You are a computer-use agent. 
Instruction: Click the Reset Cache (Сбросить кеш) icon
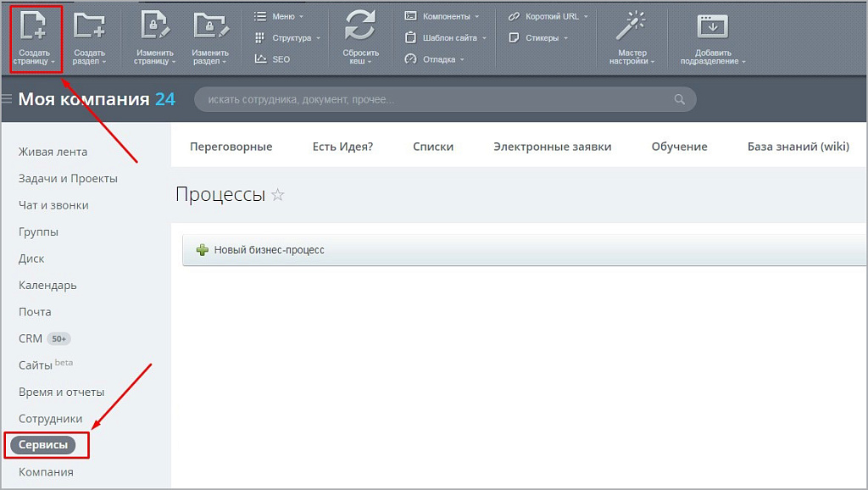(x=360, y=27)
